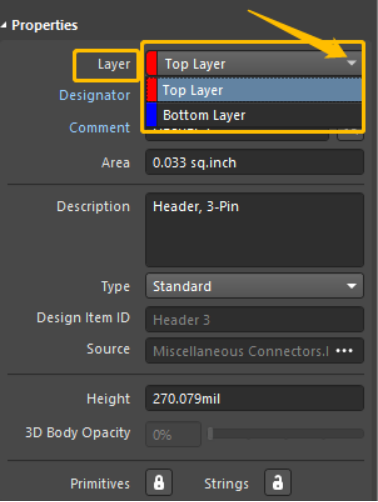The height and width of the screenshot is (502, 378).
Task: Click the Layer field label
Action: 114,64
